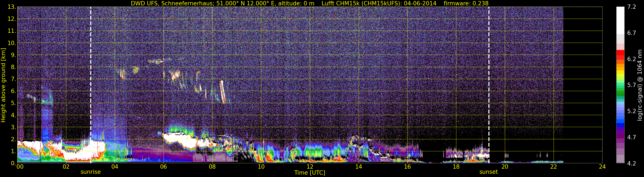Click the '10' tick label on the time axis
Screen dimensions: 644x177
[x=261, y=167]
